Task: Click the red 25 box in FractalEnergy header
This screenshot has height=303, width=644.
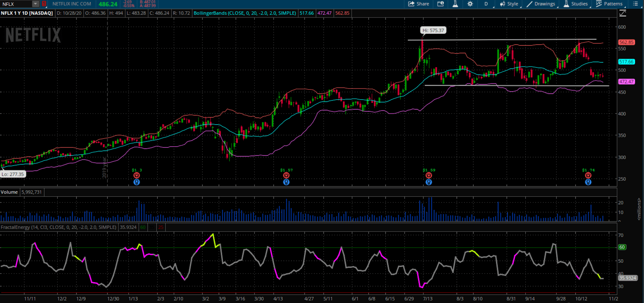Action: coord(161,227)
